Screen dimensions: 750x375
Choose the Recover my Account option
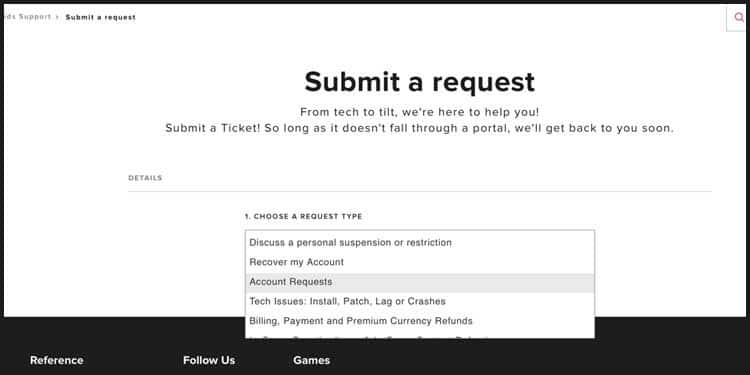tap(420, 262)
